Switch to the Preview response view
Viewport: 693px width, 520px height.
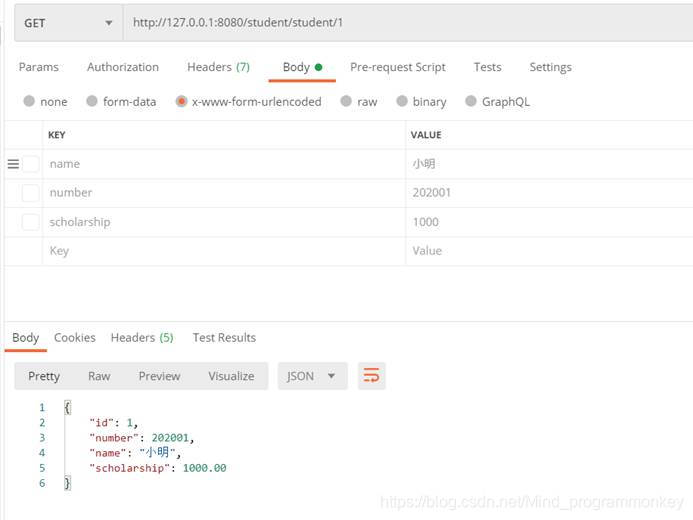(159, 376)
